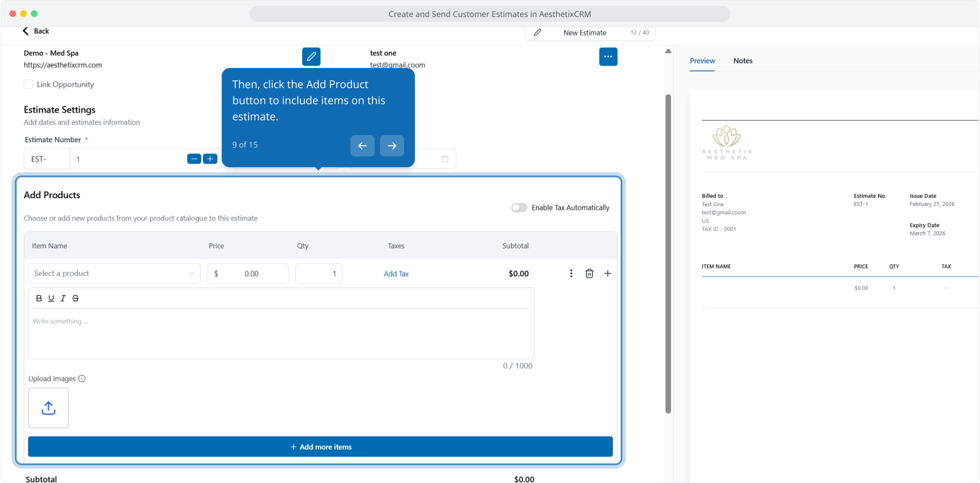This screenshot has height=483, width=980.
Task: Open vertical ellipsis menu on product row
Action: coord(571,273)
